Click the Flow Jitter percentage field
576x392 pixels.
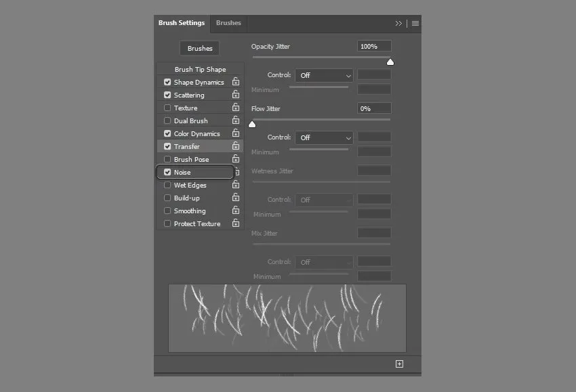point(374,108)
